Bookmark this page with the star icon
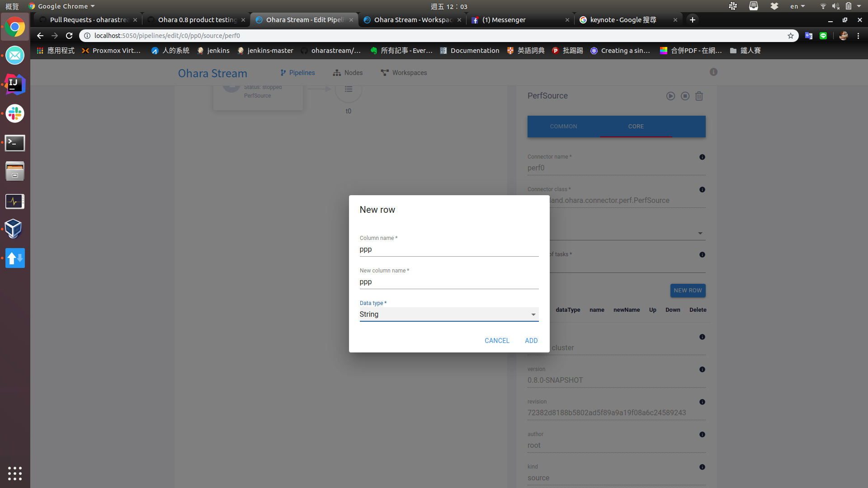Screen dimensions: 868x488 pos(791,36)
